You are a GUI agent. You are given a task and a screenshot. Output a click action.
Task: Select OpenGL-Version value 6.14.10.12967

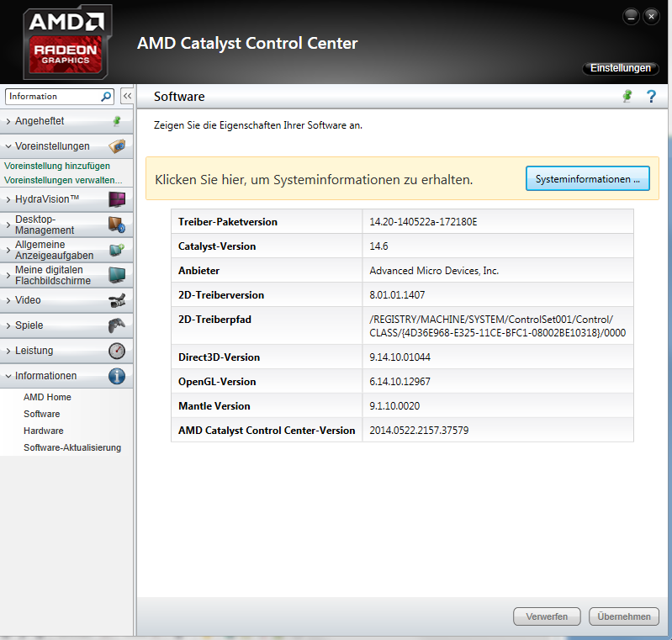399,382
